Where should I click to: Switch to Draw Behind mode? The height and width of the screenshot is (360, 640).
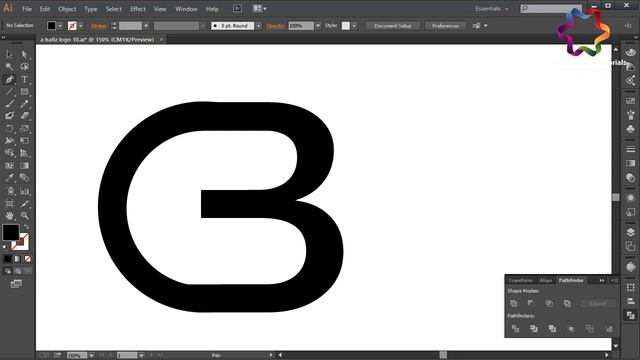pos(18,271)
